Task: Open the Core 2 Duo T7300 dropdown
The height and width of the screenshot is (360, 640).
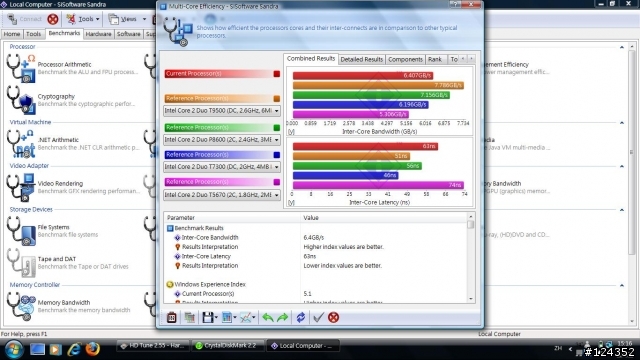Action: tap(222, 167)
